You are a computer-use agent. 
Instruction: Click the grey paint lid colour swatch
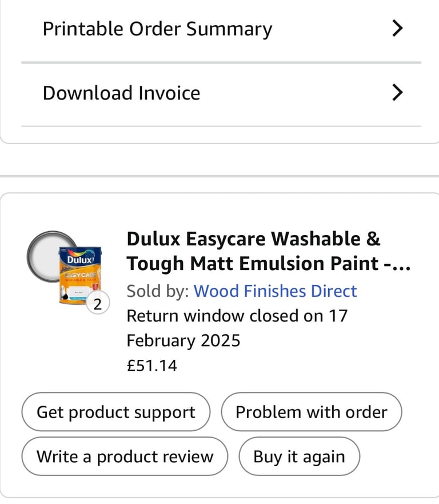(48, 252)
